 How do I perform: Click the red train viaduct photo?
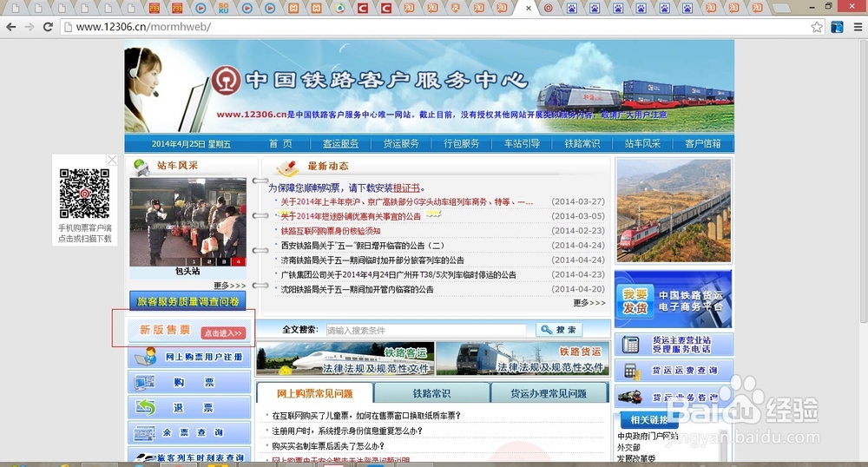[x=674, y=210]
